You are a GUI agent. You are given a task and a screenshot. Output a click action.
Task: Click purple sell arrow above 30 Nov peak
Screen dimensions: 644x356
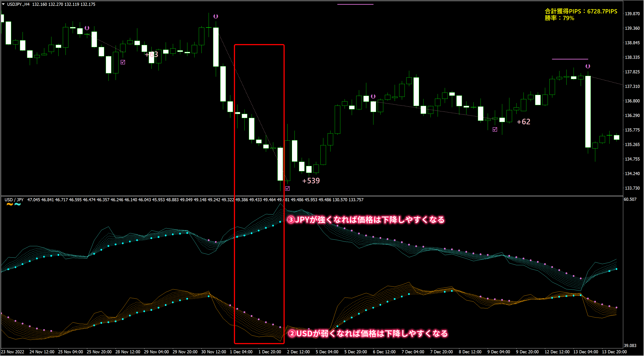coord(216,16)
